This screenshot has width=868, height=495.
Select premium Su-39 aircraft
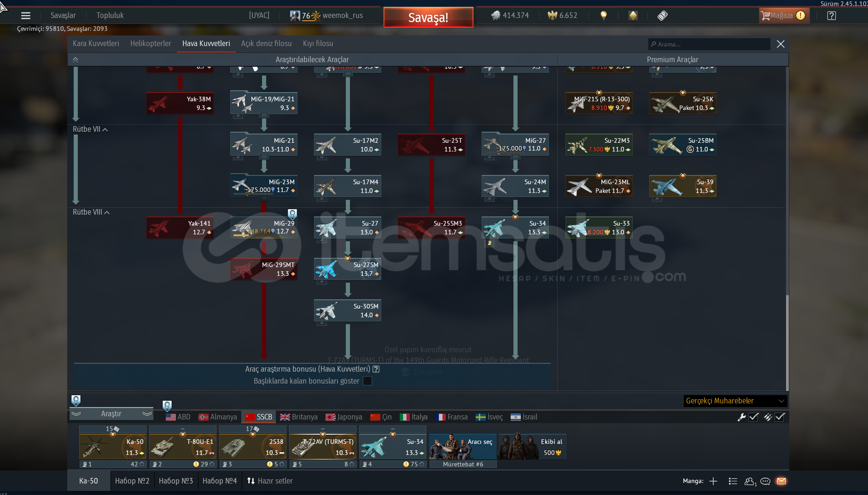[683, 186]
